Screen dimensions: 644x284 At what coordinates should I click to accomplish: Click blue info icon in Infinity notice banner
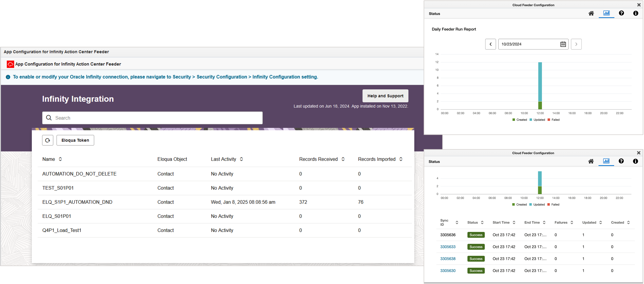tap(8, 77)
